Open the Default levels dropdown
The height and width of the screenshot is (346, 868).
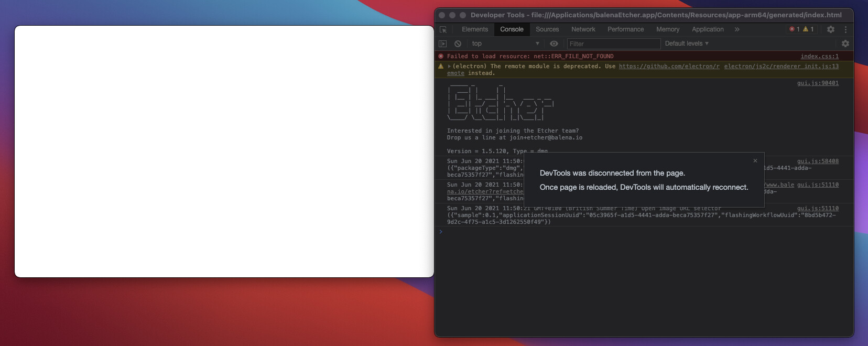[x=687, y=44]
